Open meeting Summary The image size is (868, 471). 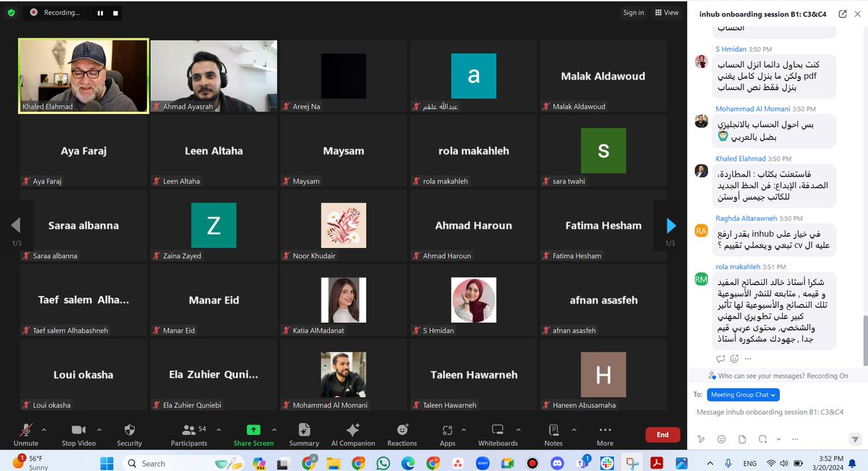(305, 434)
